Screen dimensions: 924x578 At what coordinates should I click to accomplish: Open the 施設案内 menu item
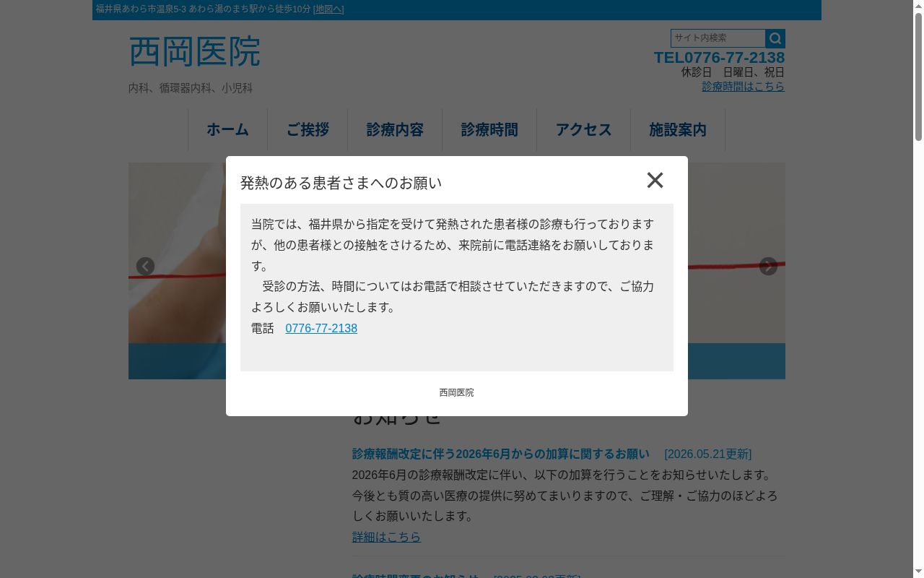pyautogui.click(x=678, y=130)
